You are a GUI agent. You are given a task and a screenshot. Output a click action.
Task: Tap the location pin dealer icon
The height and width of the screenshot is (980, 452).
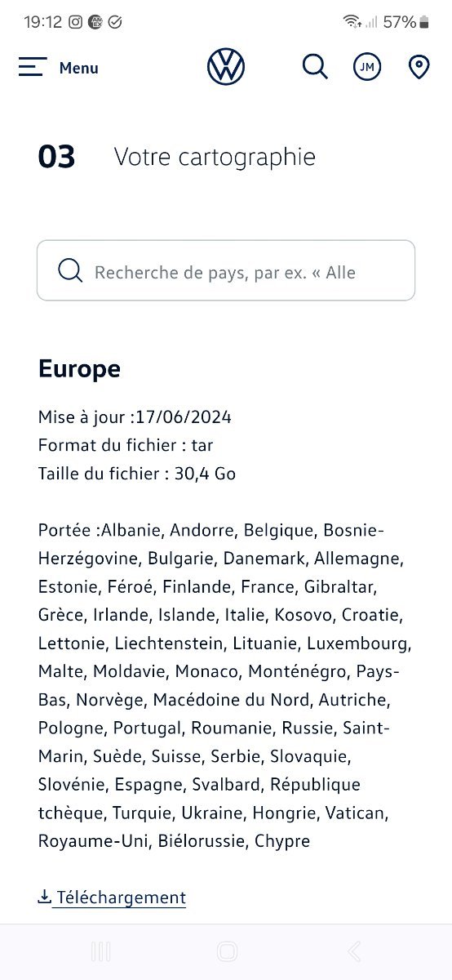coord(419,67)
